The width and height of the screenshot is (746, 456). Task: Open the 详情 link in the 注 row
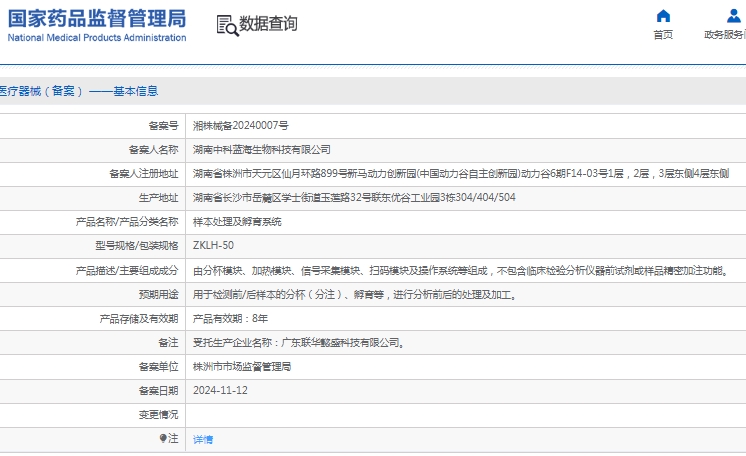[x=203, y=439]
